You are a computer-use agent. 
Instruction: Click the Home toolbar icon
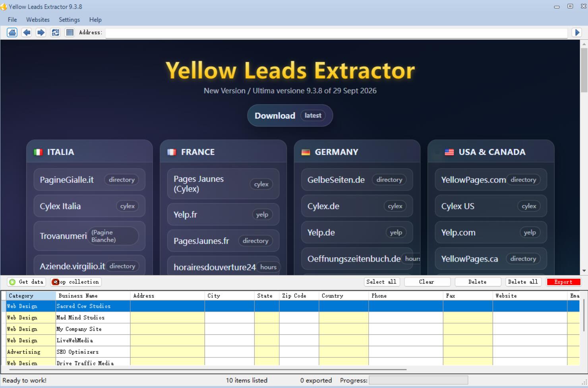pyautogui.click(x=12, y=33)
